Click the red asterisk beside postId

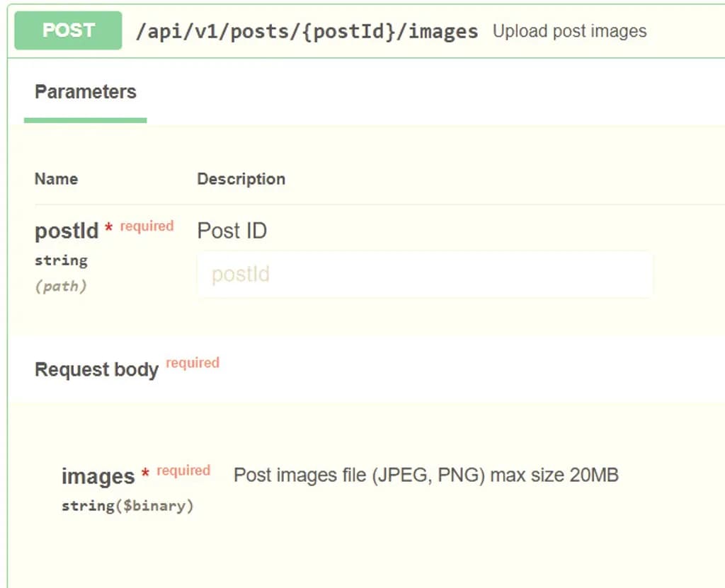[109, 229]
